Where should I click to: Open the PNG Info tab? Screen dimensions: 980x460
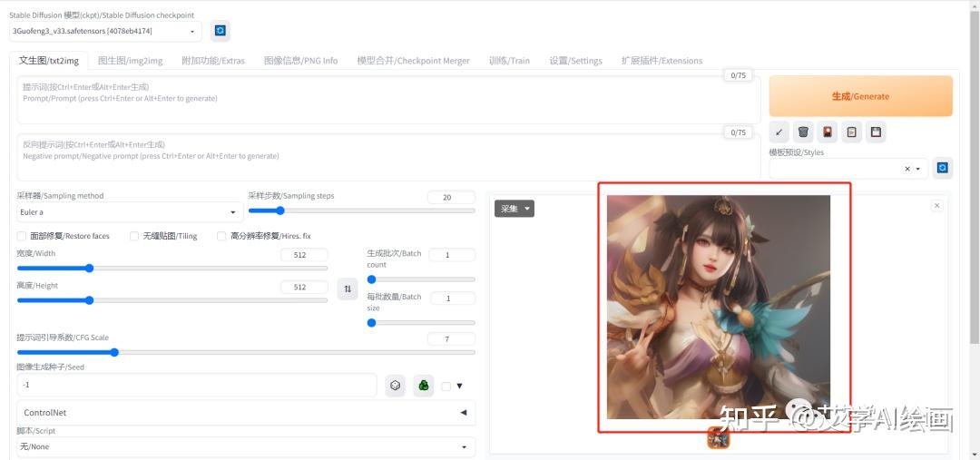(x=300, y=61)
